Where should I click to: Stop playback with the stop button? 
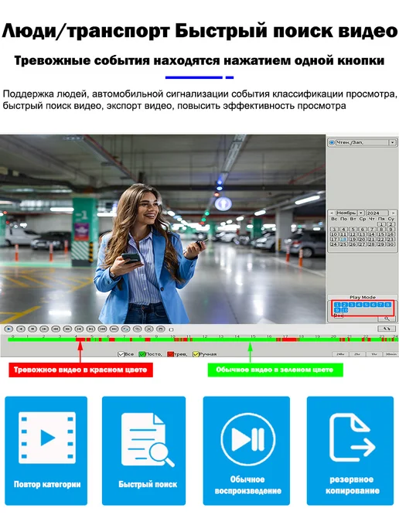click(x=32, y=329)
